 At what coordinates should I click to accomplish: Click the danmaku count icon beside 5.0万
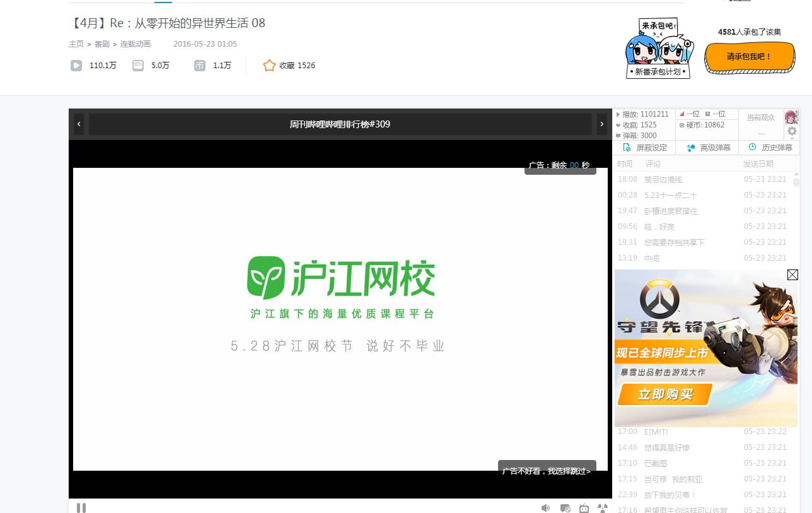138,65
